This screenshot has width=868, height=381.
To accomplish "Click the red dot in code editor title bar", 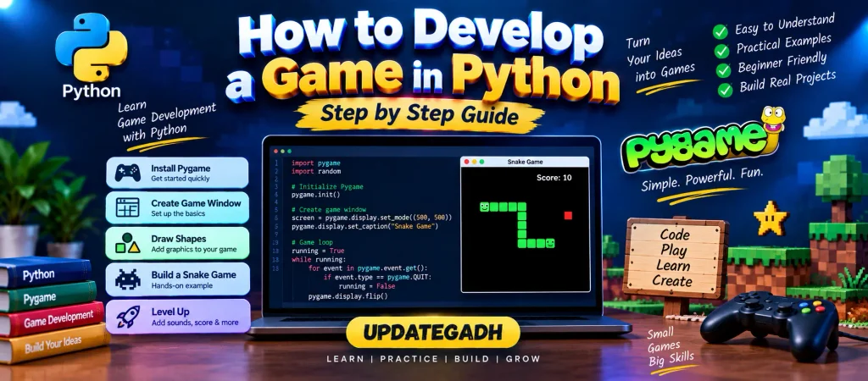I will pos(275,151).
